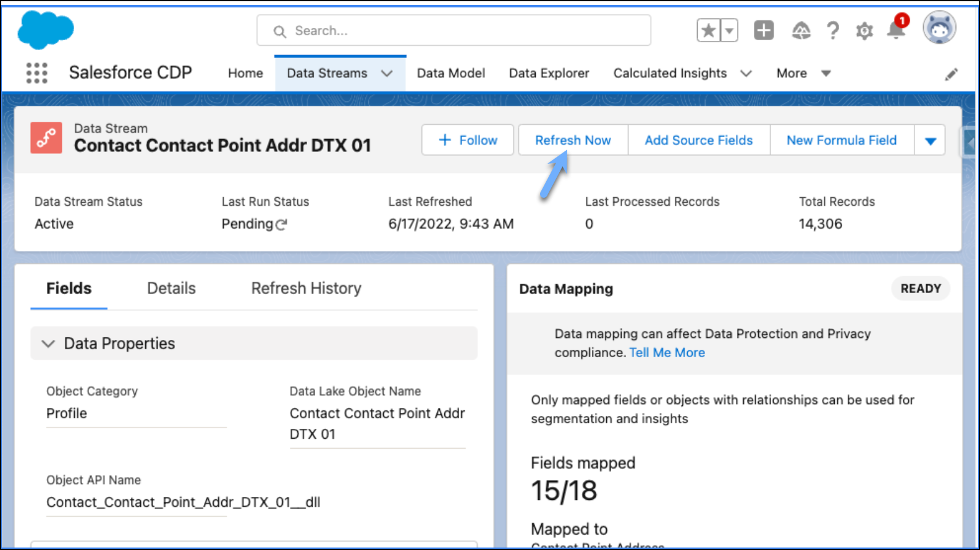This screenshot has height=550, width=980.
Task: Click the Follow button
Action: [468, 140]
